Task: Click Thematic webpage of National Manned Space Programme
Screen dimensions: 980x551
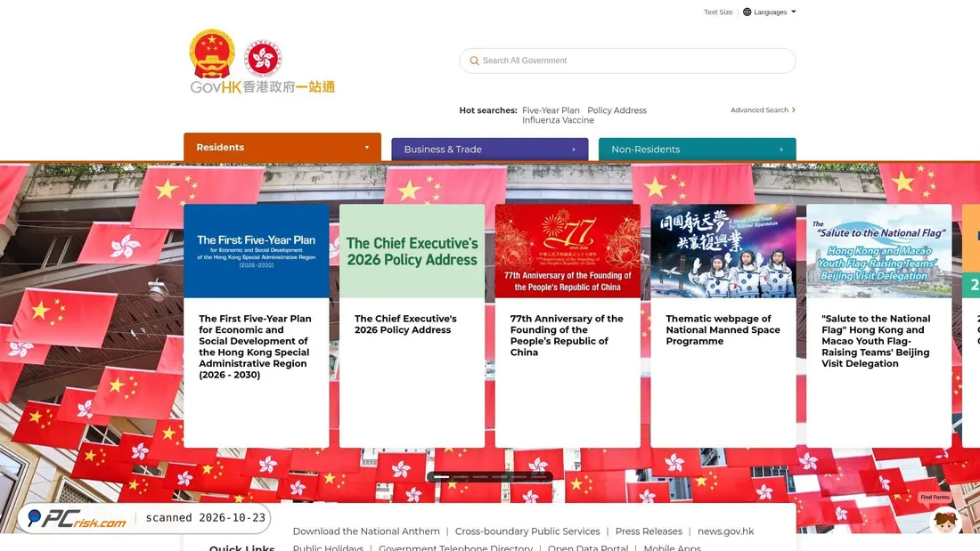Action: pyautogui.click(x=723, y=330)
